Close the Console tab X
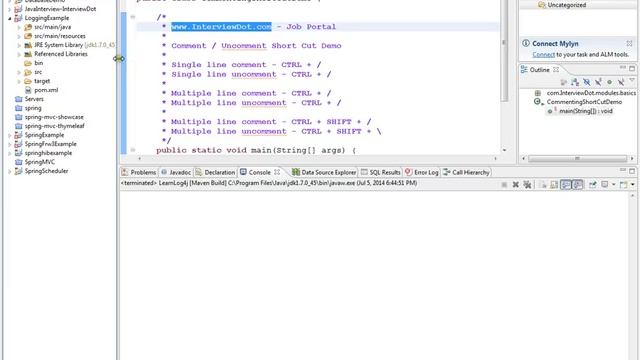The image size is (640, 360). 277,172
